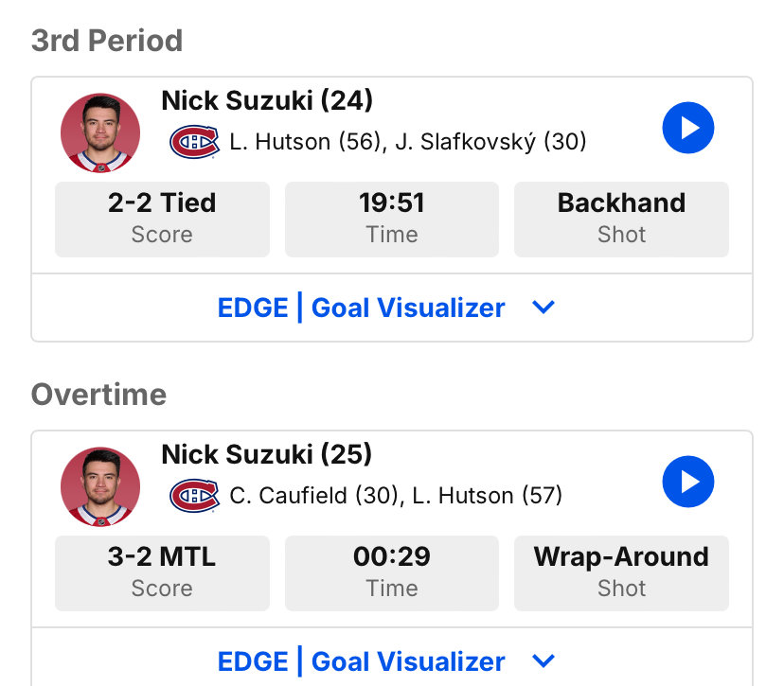Click Nick Suzuki's headshot in Overtime card
Screen dimensions: 784x686
(x=100, y=486)
